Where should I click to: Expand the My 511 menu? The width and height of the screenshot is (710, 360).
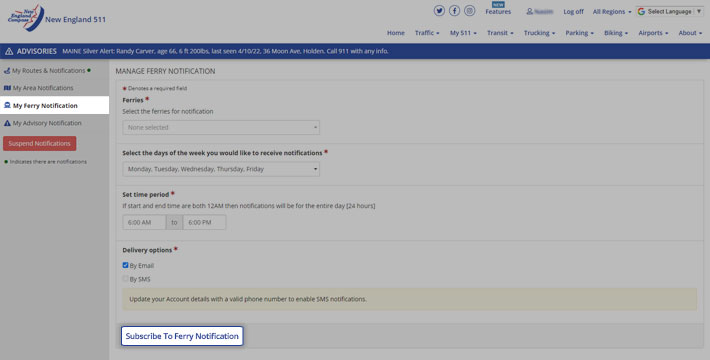click(x=463, y=33)
